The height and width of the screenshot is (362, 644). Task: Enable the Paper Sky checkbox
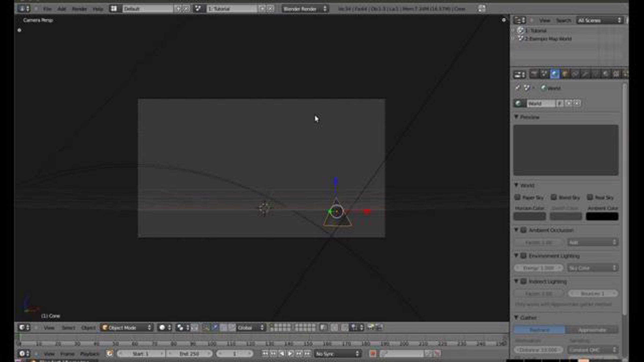coord(517,197)
